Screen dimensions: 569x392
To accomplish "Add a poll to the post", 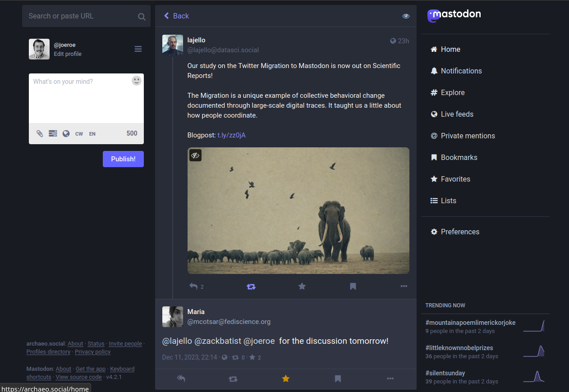I will [x=53, y=133].
